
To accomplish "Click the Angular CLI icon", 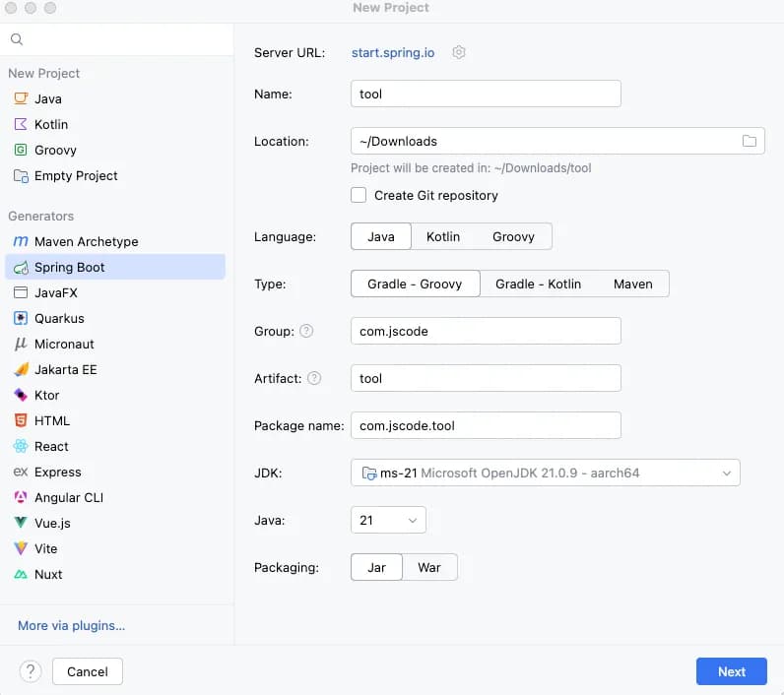I will pos(21,497).
